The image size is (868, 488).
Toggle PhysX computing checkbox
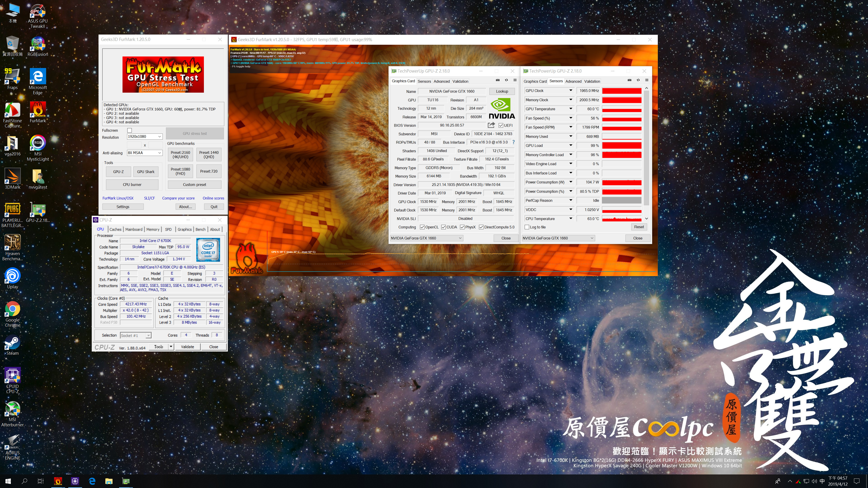pos(462,227)
